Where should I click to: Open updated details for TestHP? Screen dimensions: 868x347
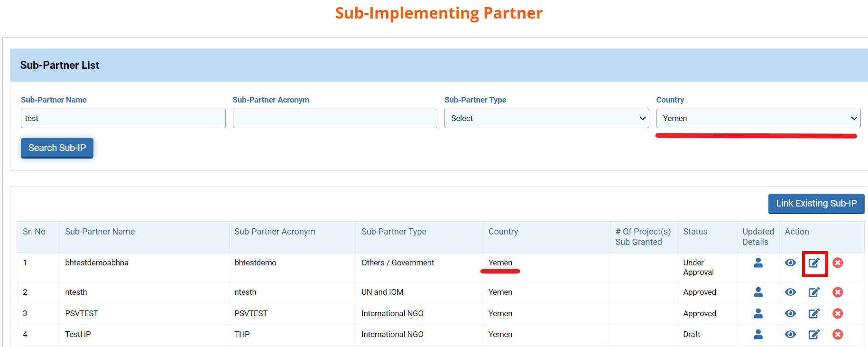[x=758, y=334]
